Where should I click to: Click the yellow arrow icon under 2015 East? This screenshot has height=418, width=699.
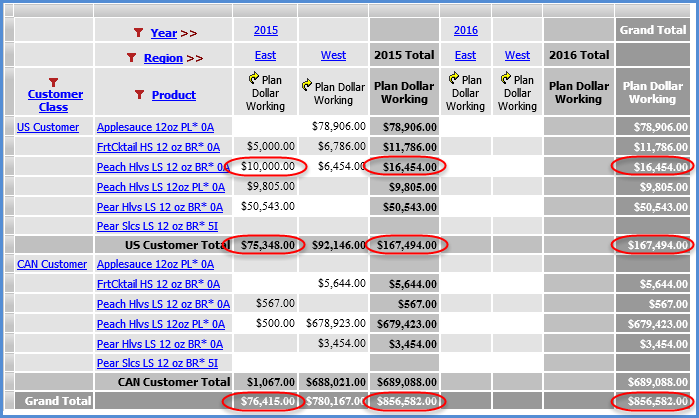click(254, 77)
